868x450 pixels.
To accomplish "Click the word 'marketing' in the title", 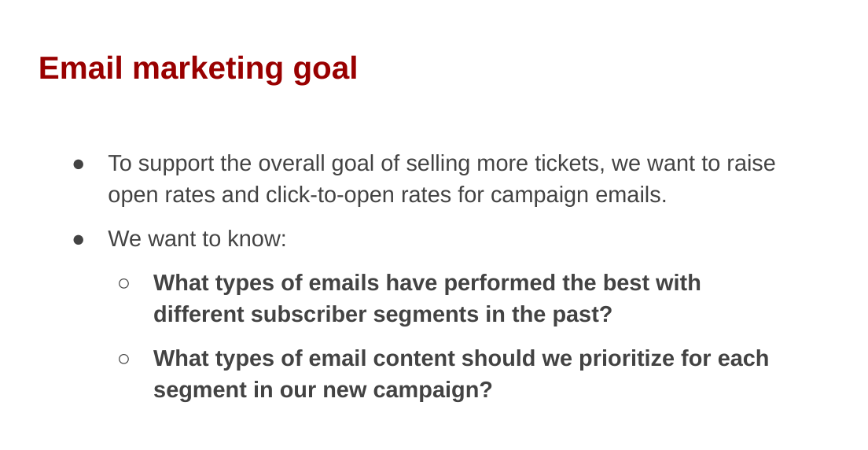I will pyautogui.click(x=208, y=70).
